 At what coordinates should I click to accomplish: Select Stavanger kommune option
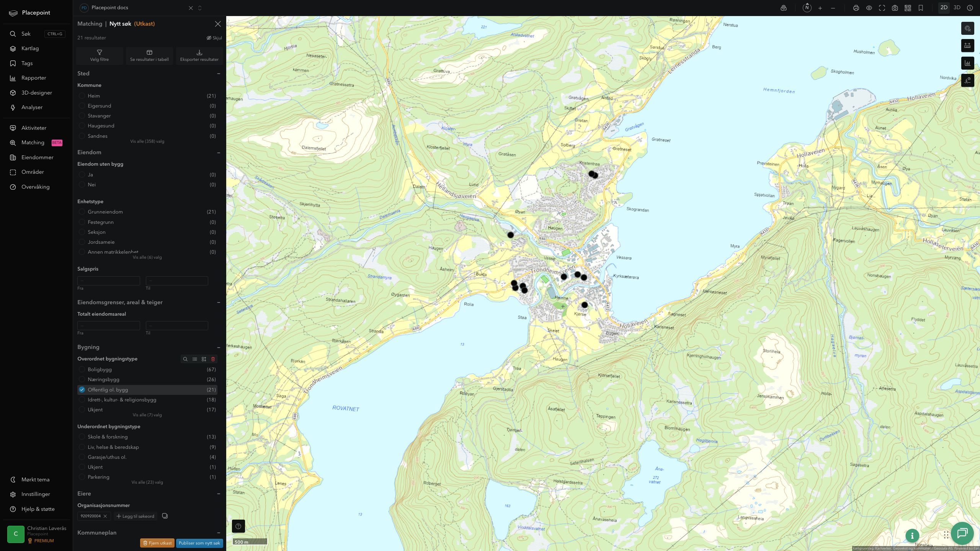point(147,116)
